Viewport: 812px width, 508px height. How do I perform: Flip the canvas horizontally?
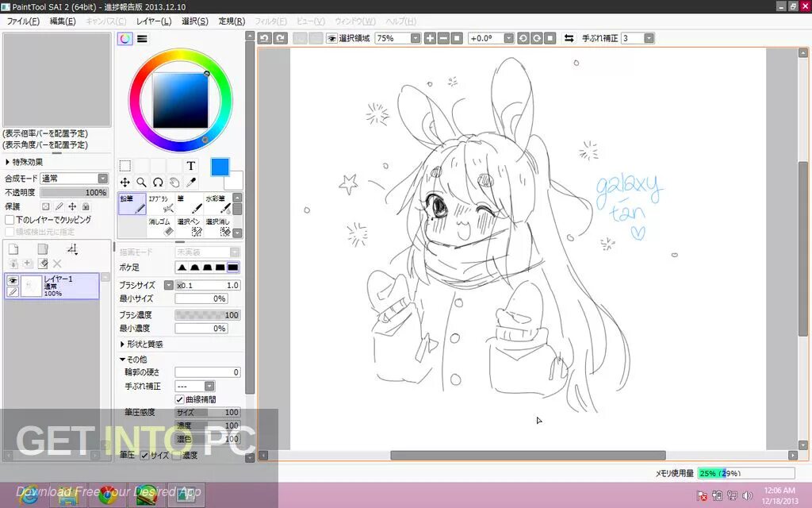point(569,38)
